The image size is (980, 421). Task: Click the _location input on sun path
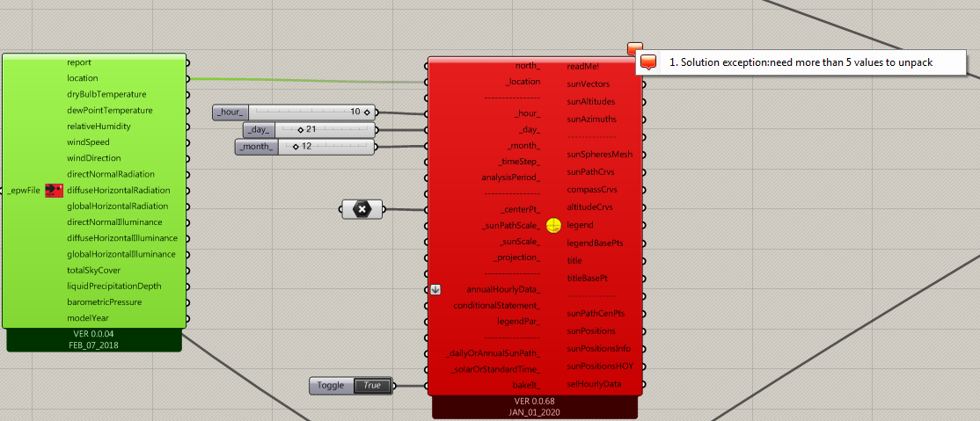523,81
